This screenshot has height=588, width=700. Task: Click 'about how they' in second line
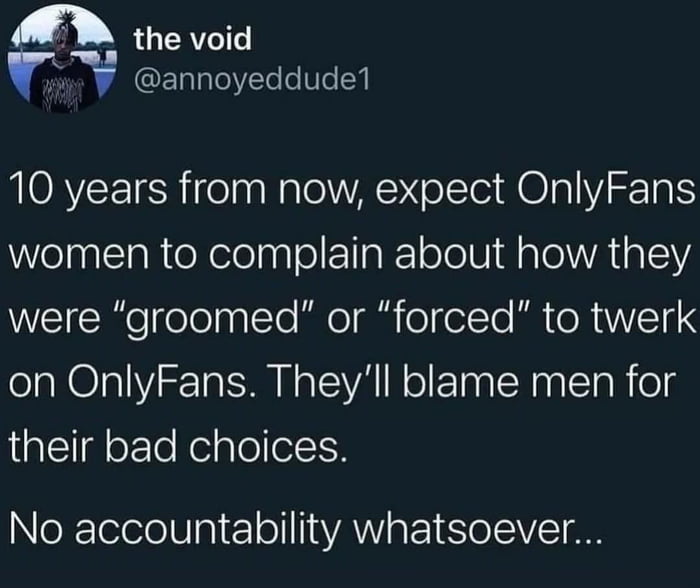click(x=542, y=257)
